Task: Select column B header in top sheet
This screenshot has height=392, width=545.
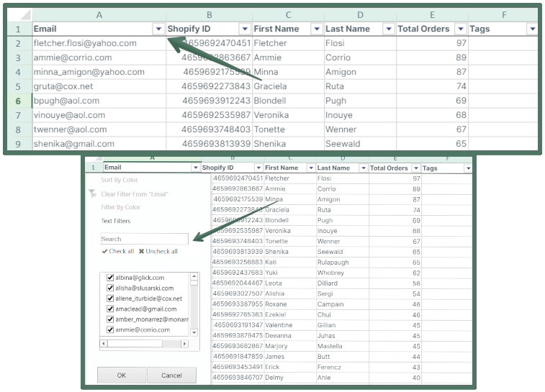Action: coord(210,15)
